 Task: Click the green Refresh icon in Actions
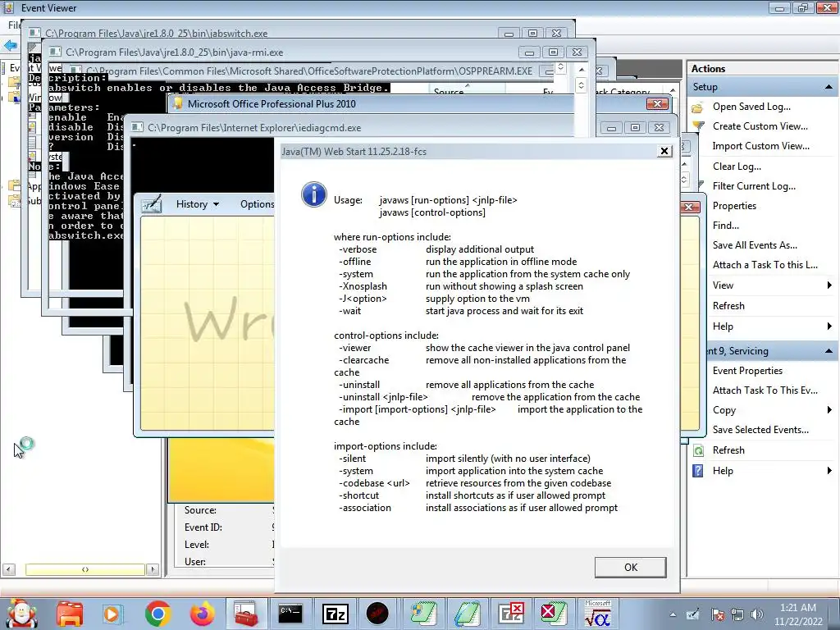pos(698,450)
